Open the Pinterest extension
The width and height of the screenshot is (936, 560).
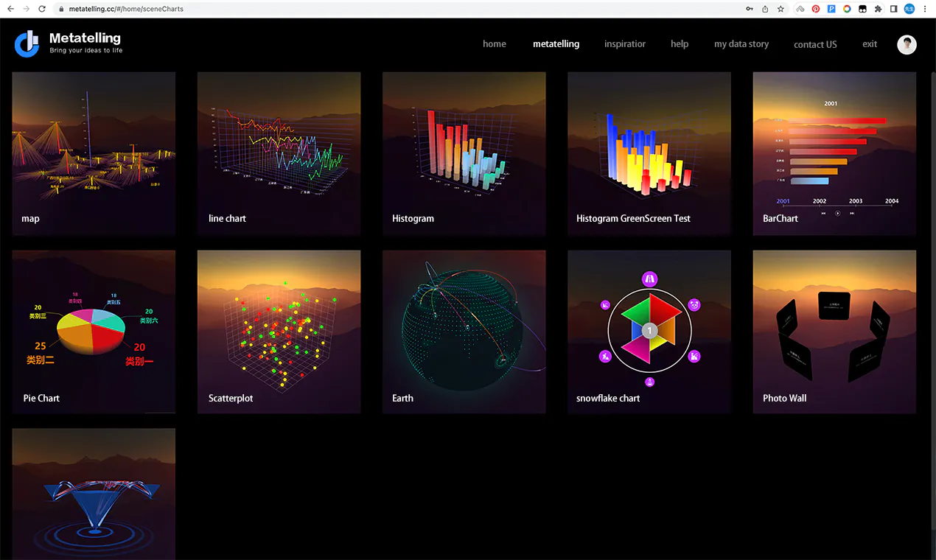(x=816, y=9)
